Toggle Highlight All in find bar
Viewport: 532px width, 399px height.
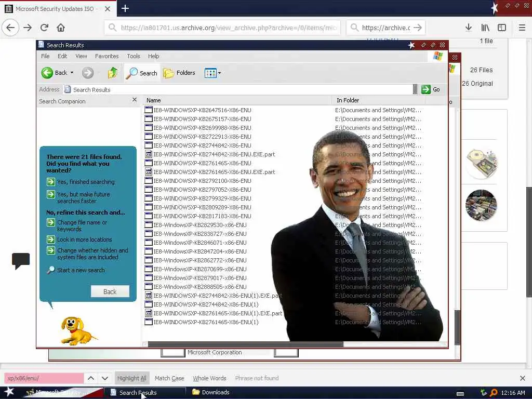pyautogui.click(x=131, y=378)
